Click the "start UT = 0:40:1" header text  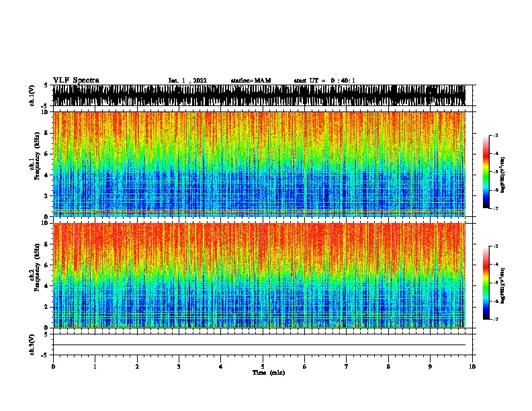point(324,81)
